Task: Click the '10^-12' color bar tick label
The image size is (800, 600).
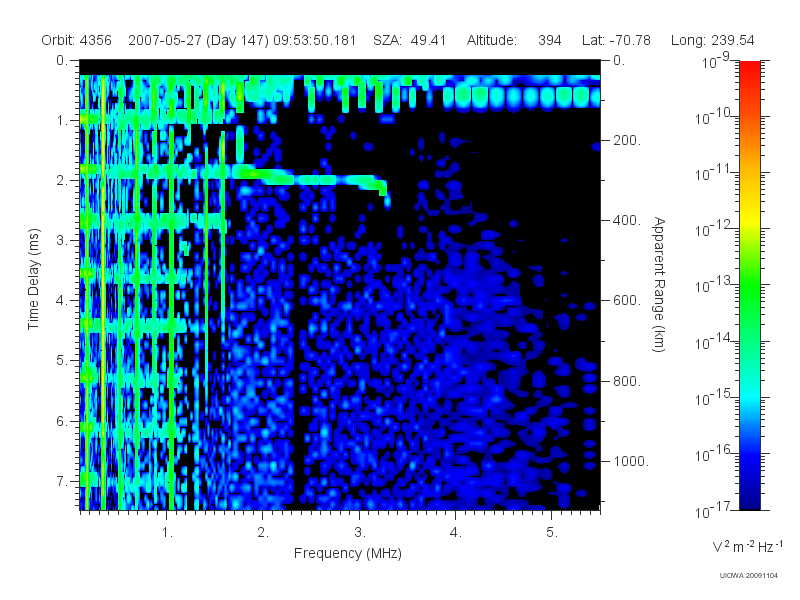Action: pyautogui.click(x=714, y=229)
